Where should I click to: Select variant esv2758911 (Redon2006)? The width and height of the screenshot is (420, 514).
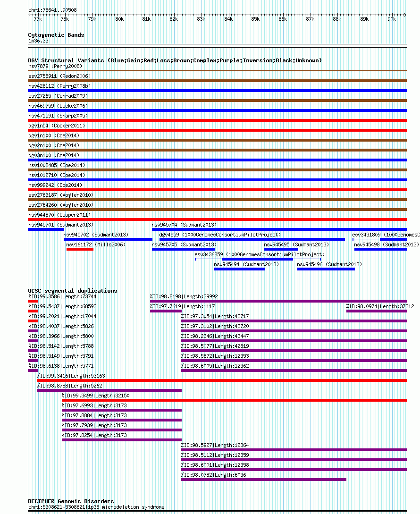(59, 76)
